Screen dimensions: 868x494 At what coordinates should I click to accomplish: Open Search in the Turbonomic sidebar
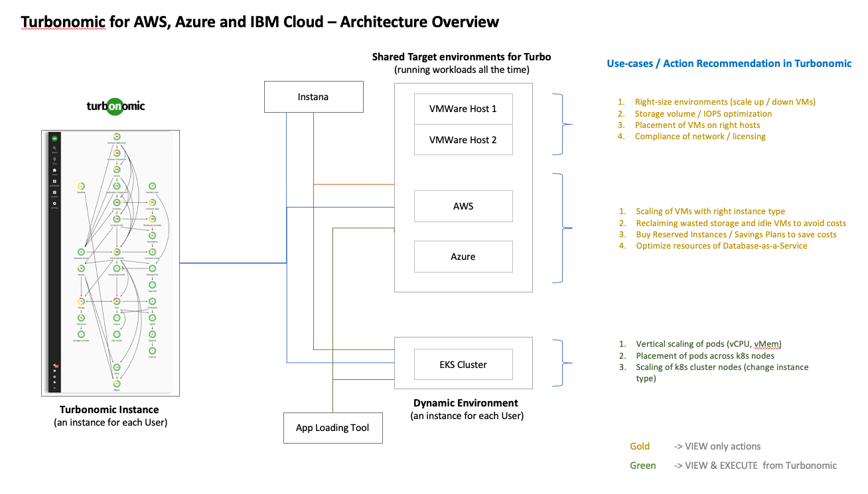(x=54, y=149)
